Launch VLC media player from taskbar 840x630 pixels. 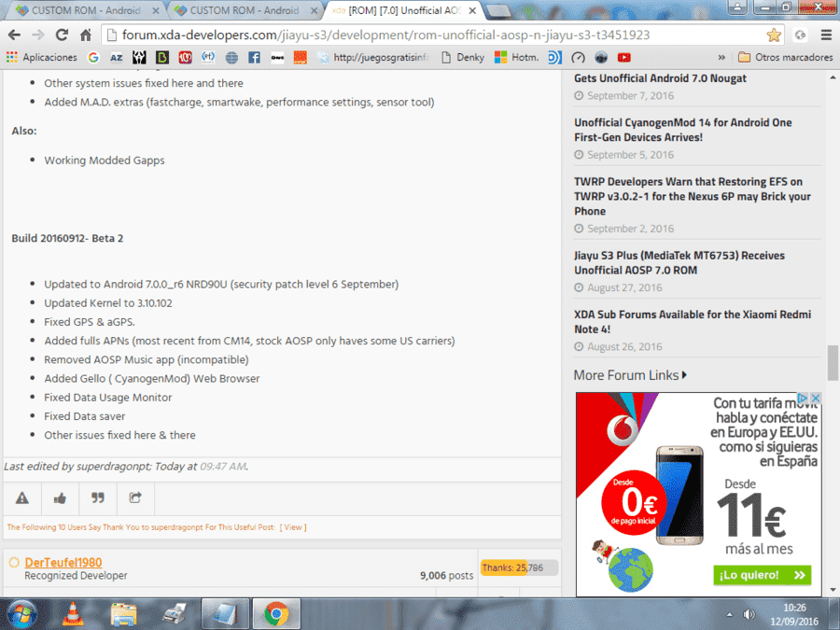pyautogui.click(x=73, y=614)
